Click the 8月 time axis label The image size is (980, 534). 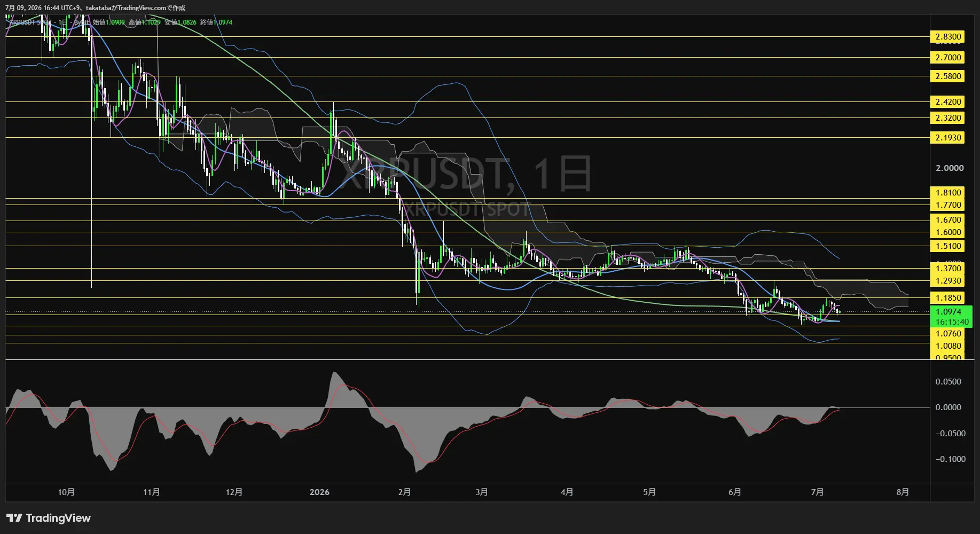tap(903, 492)
